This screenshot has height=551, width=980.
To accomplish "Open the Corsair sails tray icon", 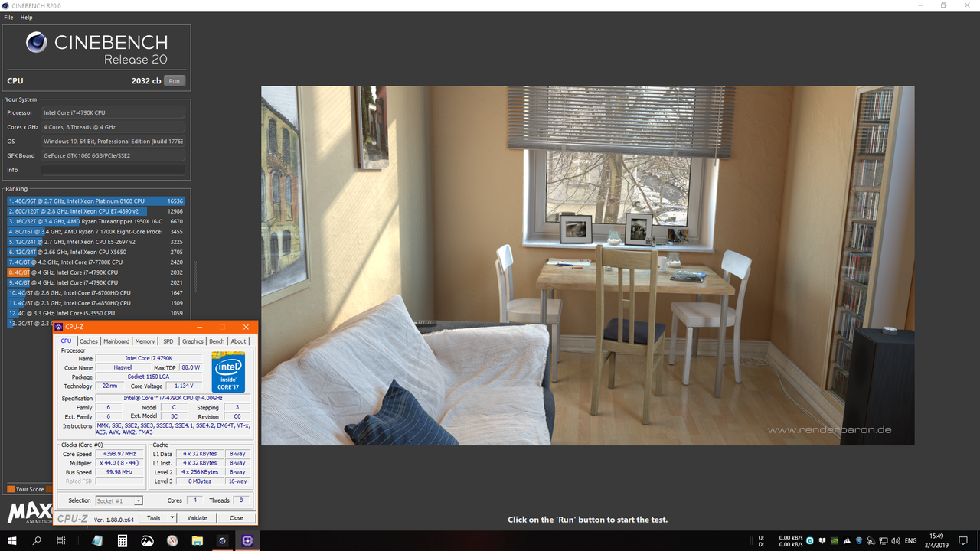I will [x=847, y=540].
